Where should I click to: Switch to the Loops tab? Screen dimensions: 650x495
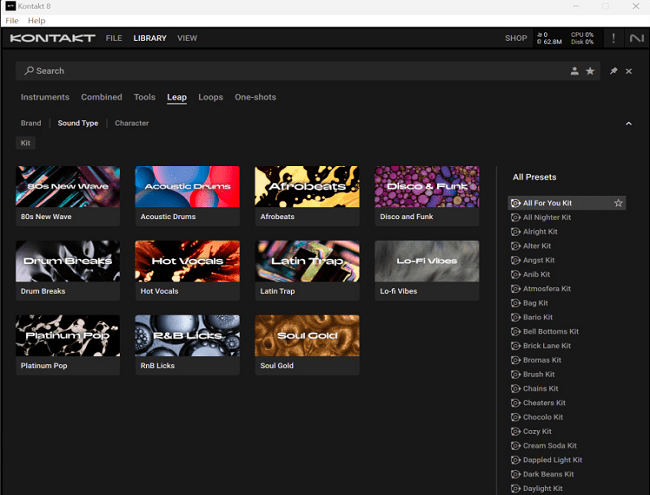click(x=211, y=97)
